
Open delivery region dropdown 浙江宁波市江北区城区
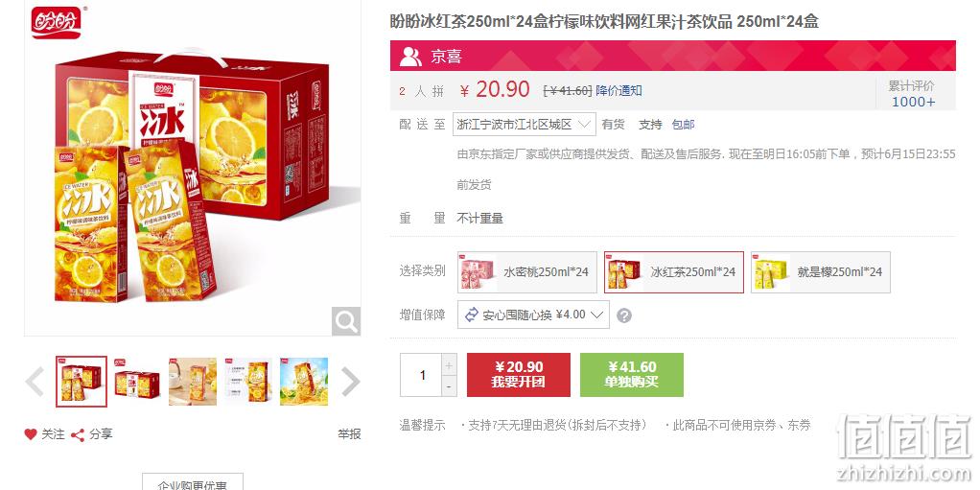coord(524,125)
